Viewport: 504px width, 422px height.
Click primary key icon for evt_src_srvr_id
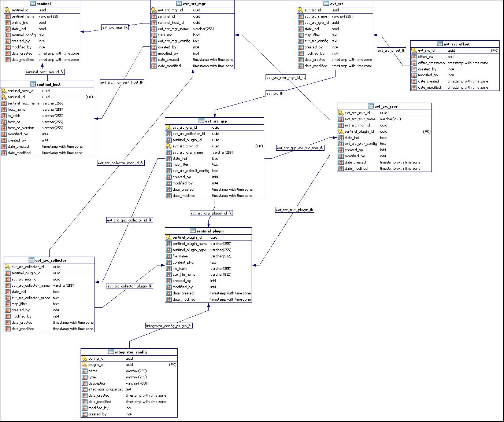[341, 113]
